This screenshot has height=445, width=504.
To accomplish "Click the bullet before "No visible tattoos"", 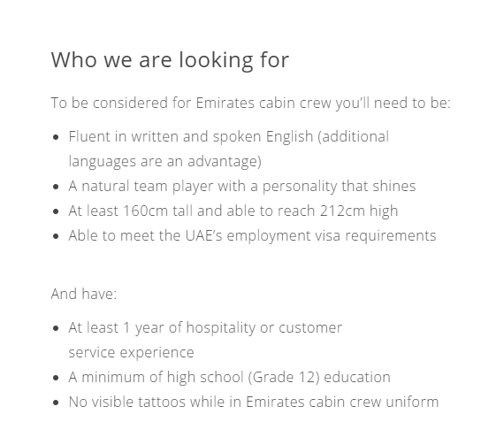I will [56, 403].
